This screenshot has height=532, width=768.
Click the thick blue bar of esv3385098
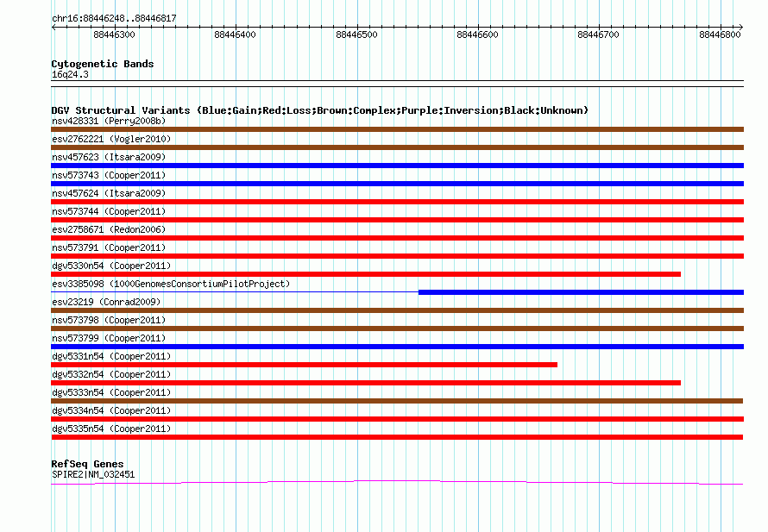pyautogui.click(x=581, y=292)
